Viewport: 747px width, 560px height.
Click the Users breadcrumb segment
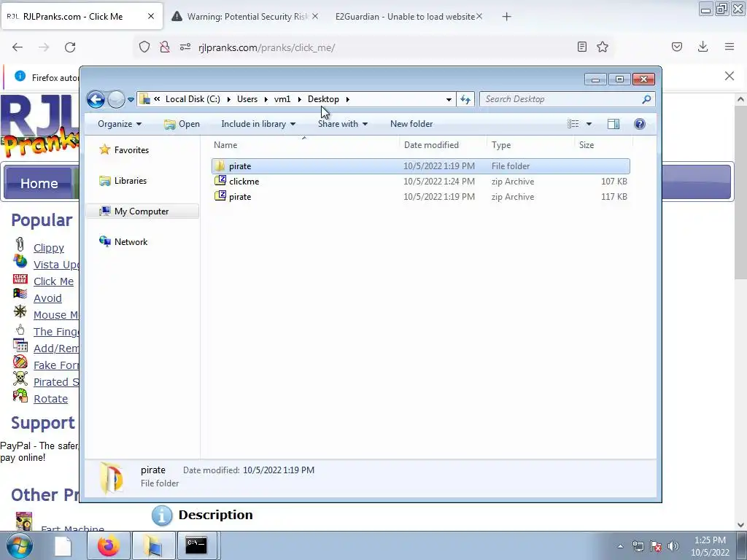(x=247, y=99)
